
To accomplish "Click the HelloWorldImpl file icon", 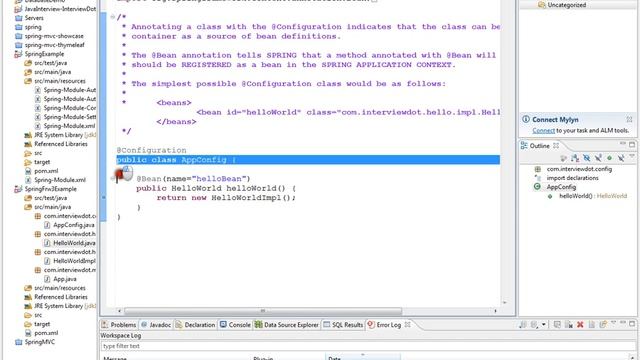I will click(x=47, y=261).
